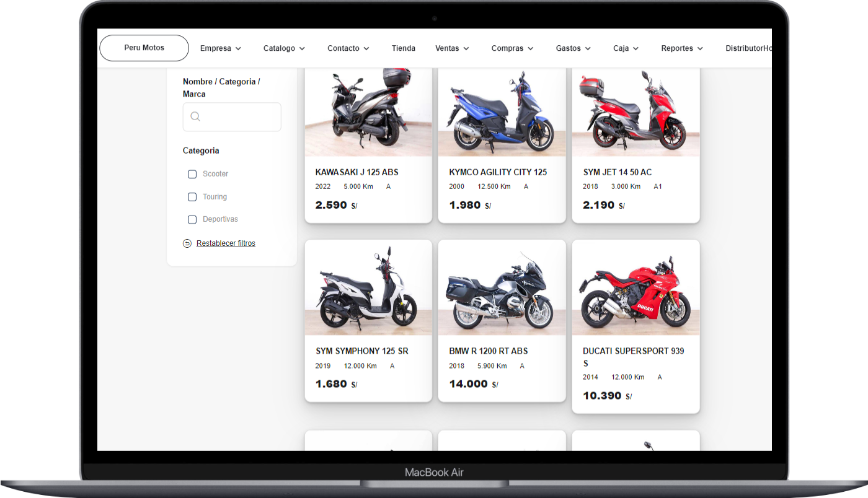The height and width of the screenshot is (498, 868).
Task: Click the SYM JET 14 50 AC title
Action: tap(618, 172)
